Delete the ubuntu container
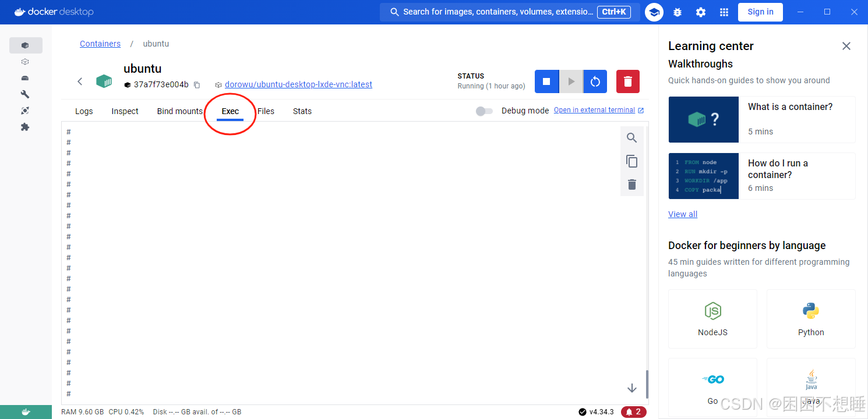The image size is (868, 419). [628, 81]
